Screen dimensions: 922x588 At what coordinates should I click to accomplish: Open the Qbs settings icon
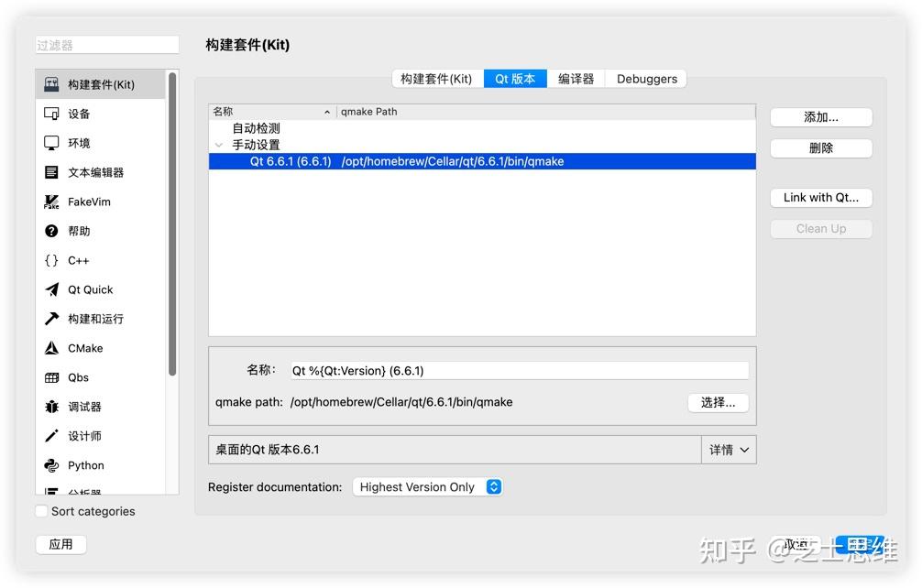(51, 377)
